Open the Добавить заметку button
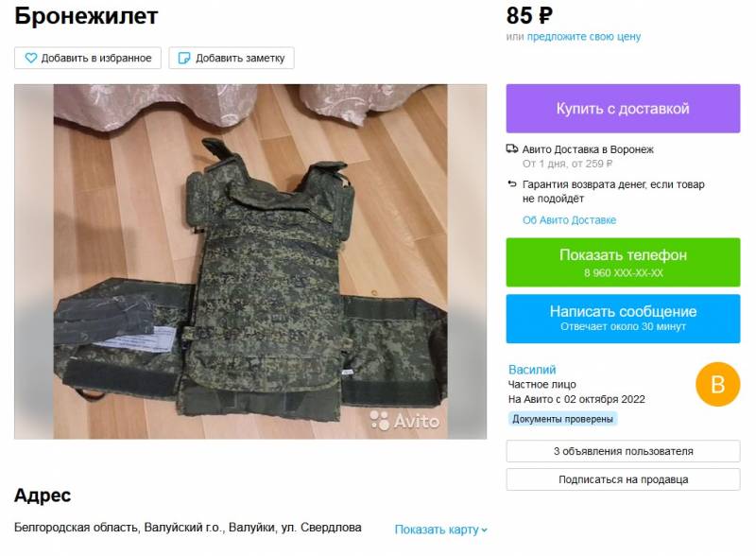The height and width of the screenshot is (556, 756). pyautogui.click(x=232, y=58)
